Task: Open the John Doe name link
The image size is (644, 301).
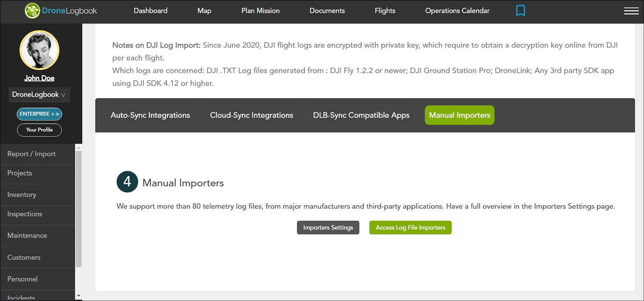Action: tap(39, 78)
